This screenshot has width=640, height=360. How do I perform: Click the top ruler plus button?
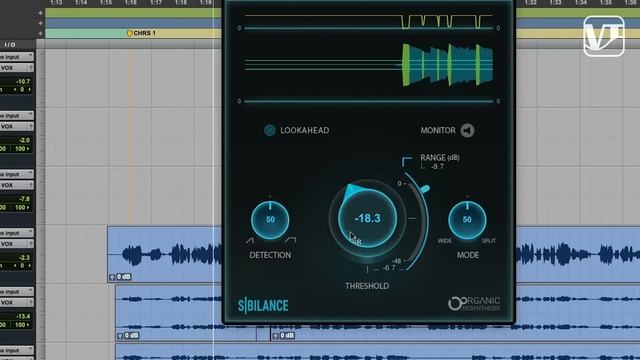point(40,13)
